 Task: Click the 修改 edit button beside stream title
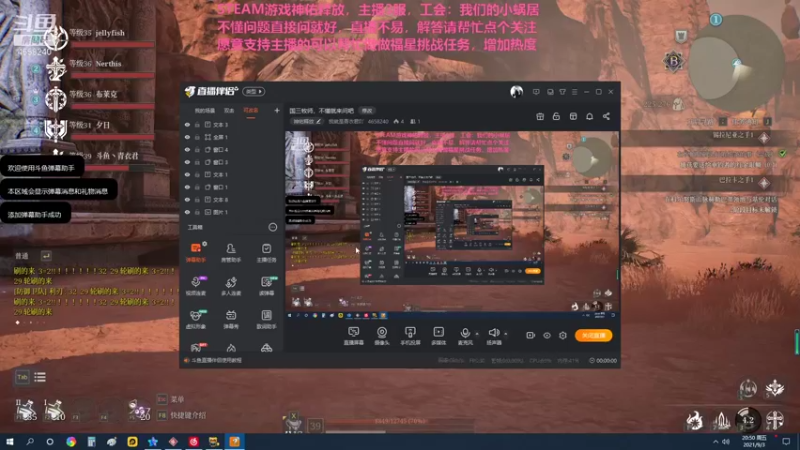367,111
